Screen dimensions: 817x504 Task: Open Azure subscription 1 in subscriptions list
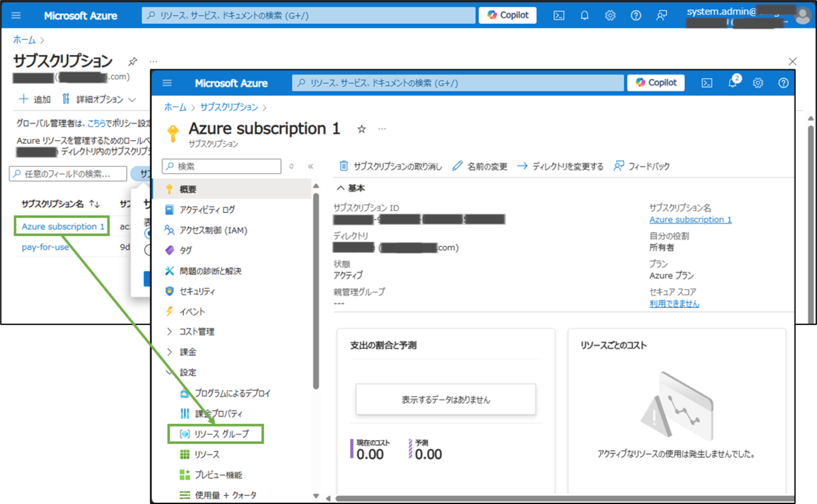pos(63,226)
